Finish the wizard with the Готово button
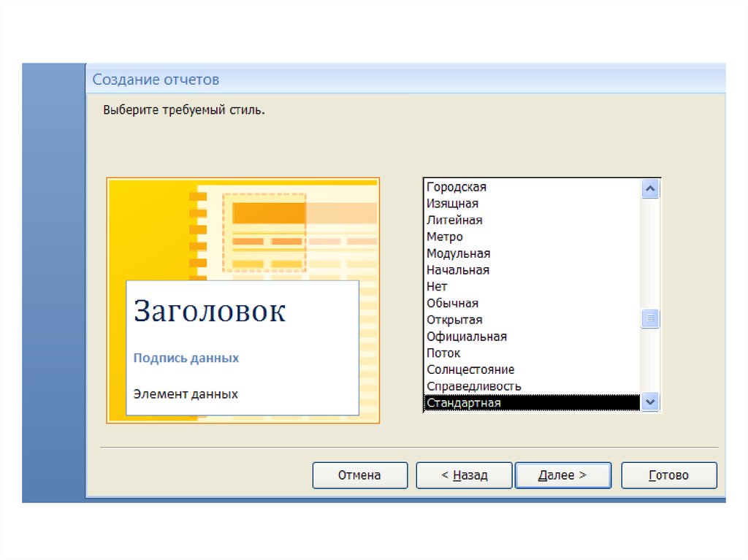The image size is (748, 560). tap(668, 475)
